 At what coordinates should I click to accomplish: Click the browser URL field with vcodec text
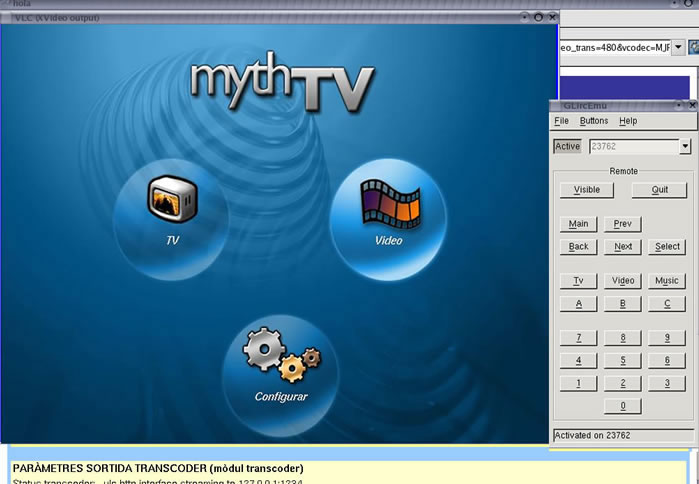[615, 47]
